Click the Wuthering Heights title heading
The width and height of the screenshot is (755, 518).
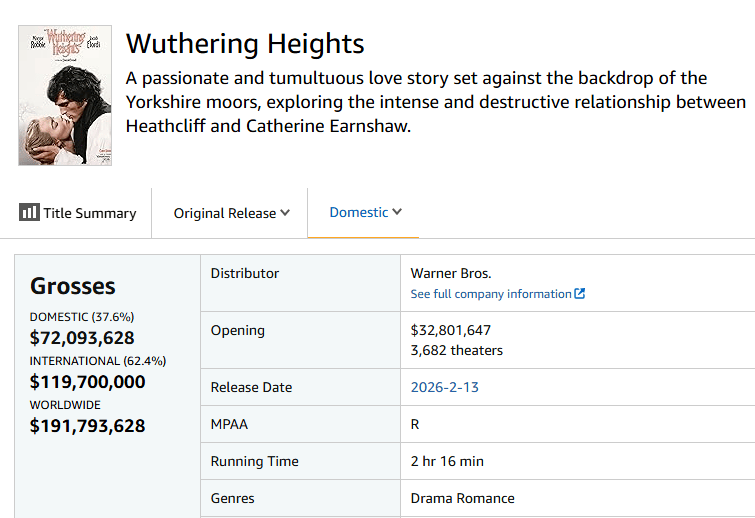pos(245,44)
